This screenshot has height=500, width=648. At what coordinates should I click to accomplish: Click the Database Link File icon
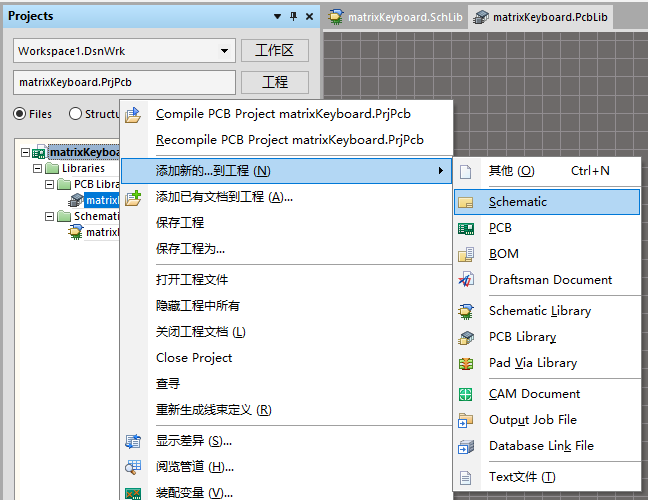point(466,446)
